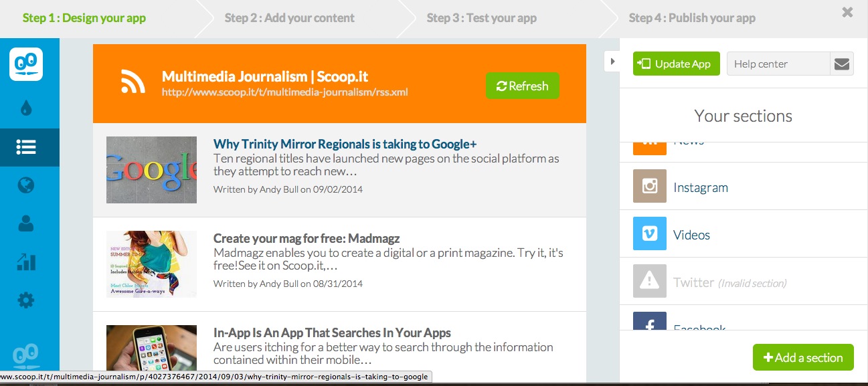Click the Add a section button

[x=803, y=357]
